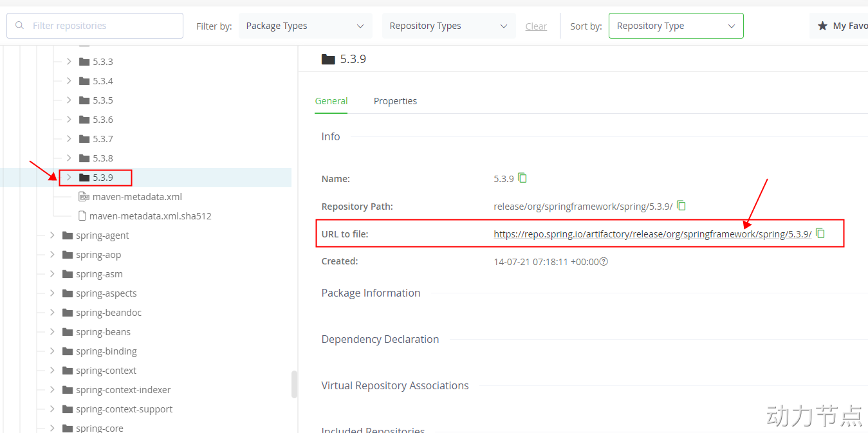The image size is (868, 433).
Task: Click the maven-metadata.xml.sha512 file icon
Action: (x=82, y=216)
